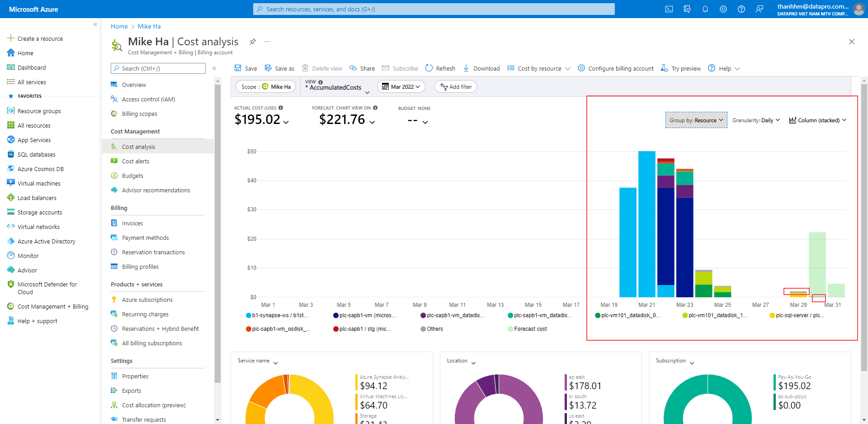Switch to the Cost alerts section

click(135, 161)
